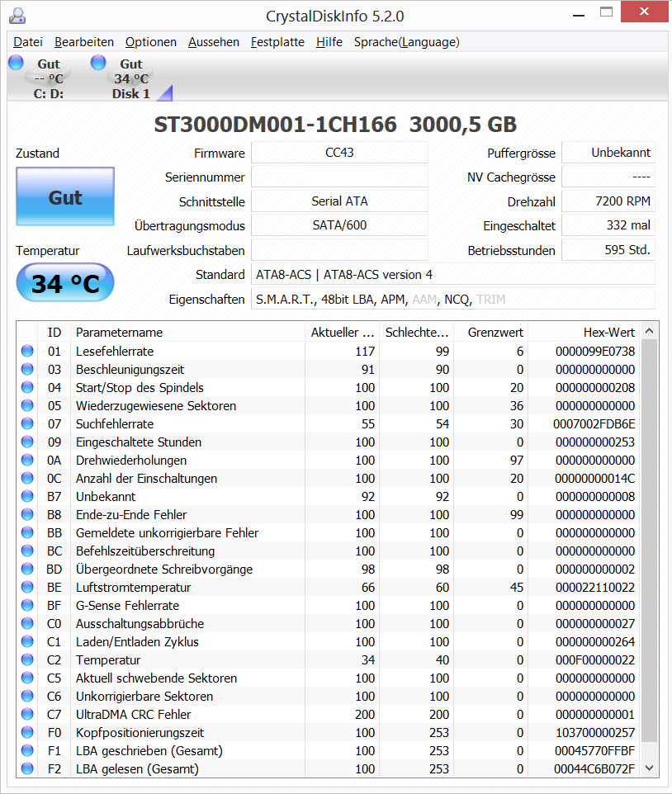
Task: Open the Festplatte menu
Action: click(277, 42)
